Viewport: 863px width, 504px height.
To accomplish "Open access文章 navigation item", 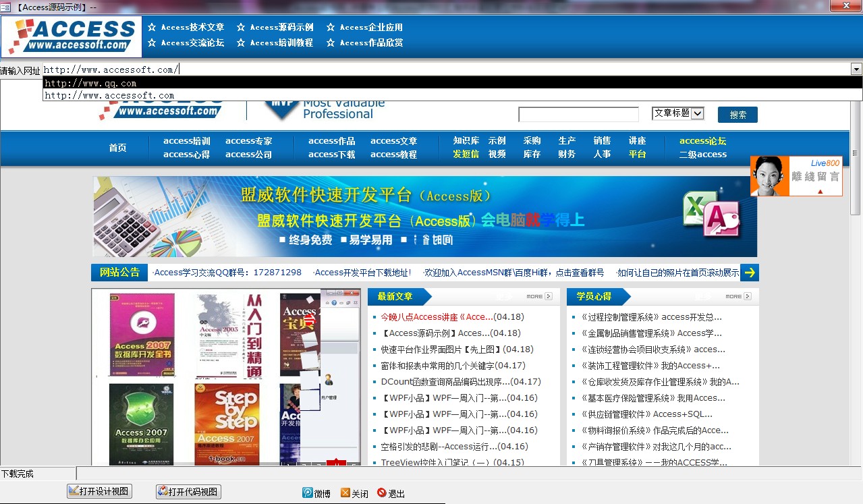I will tap(394, 141).
